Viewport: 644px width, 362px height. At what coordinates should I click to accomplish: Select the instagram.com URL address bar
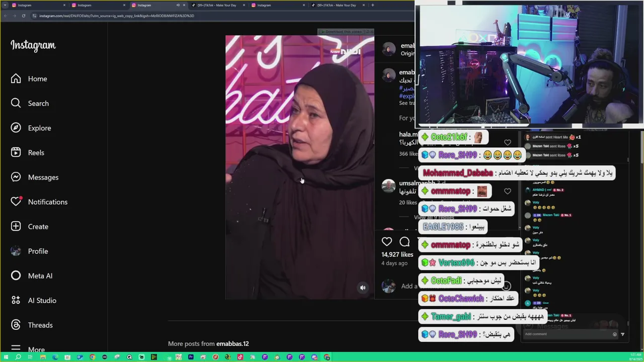(117, 16)
